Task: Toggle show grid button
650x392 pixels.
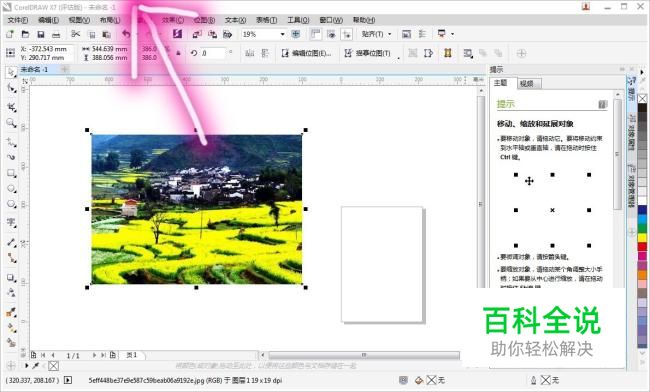Action: coord(331,34)
